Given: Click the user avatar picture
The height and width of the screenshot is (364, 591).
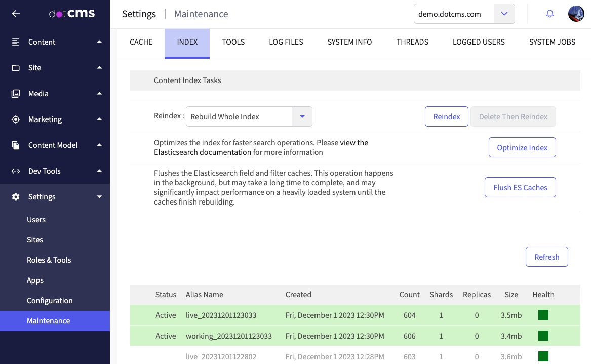Looking at the screenshot, I should 576,14.
